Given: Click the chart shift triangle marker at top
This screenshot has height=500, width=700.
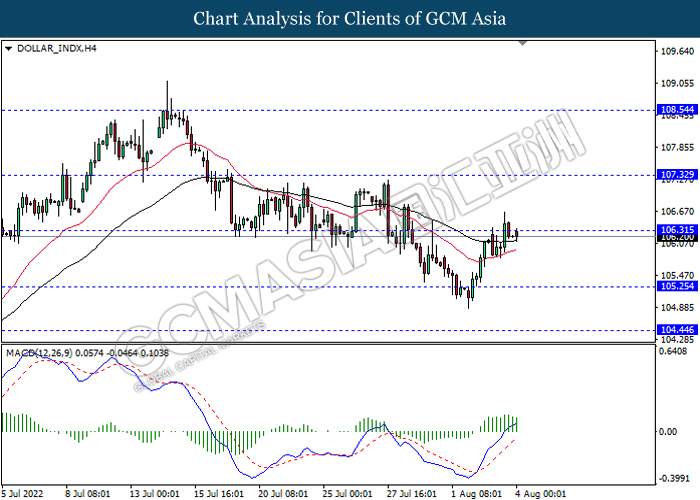Looking at the screenshot, I should (x=523, y=43).
